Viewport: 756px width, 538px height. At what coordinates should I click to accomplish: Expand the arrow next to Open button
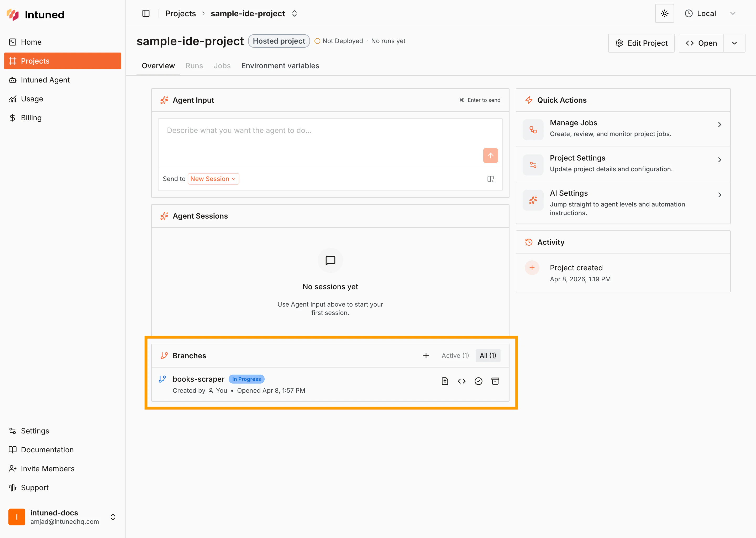point(734,43)
